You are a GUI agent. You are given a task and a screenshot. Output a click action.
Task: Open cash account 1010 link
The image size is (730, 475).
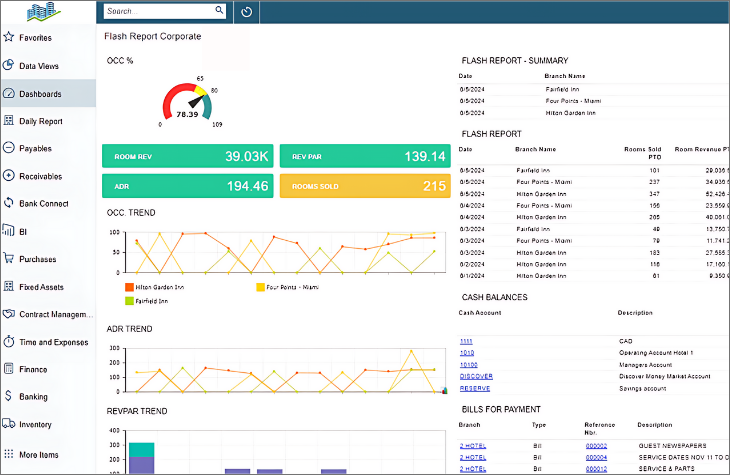467,353
